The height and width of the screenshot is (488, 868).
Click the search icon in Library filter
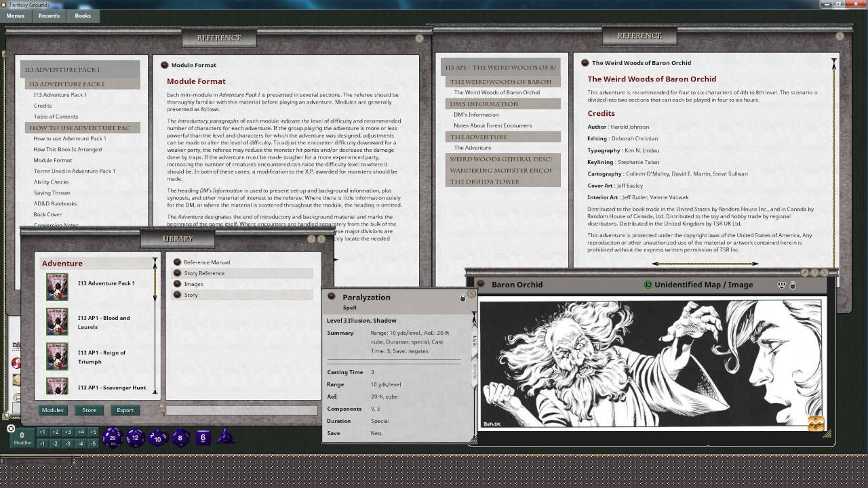coord(162,409)
